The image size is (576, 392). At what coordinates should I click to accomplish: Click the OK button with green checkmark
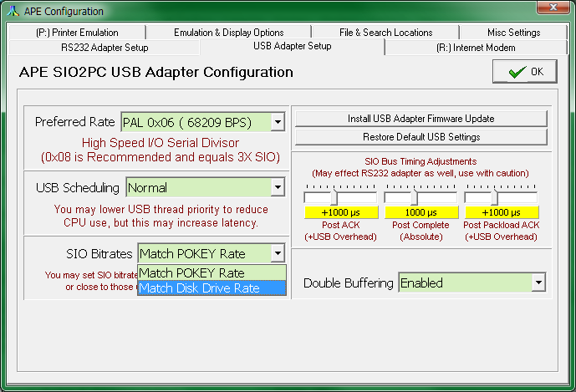coord(525,72)
